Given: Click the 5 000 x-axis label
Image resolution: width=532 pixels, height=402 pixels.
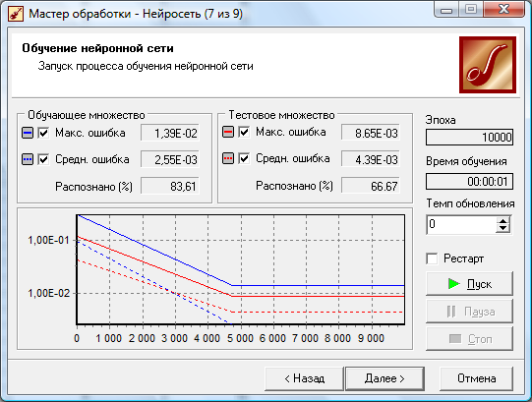Looking at the screenshot, I should [240, 338].
